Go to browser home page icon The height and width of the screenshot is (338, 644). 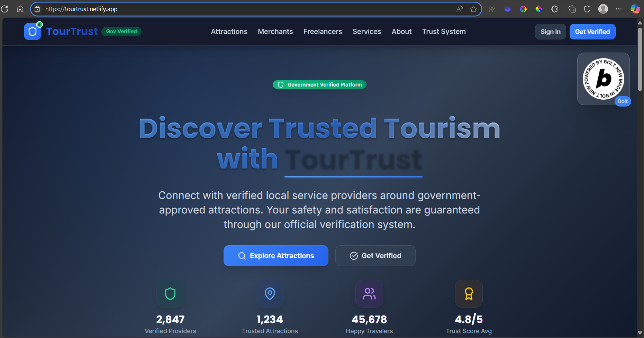[20, 9]
